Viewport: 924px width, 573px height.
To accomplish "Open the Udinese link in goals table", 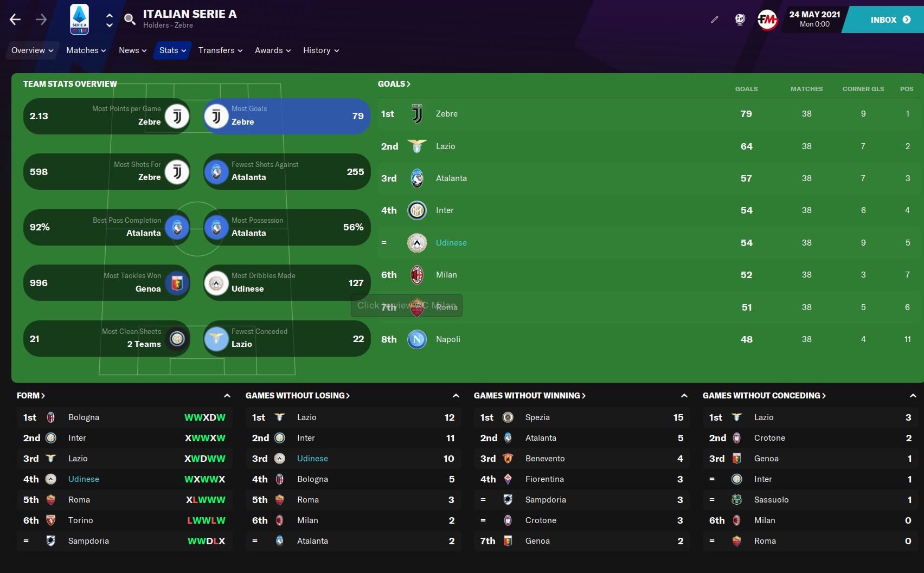I will (x=451, y=243).
